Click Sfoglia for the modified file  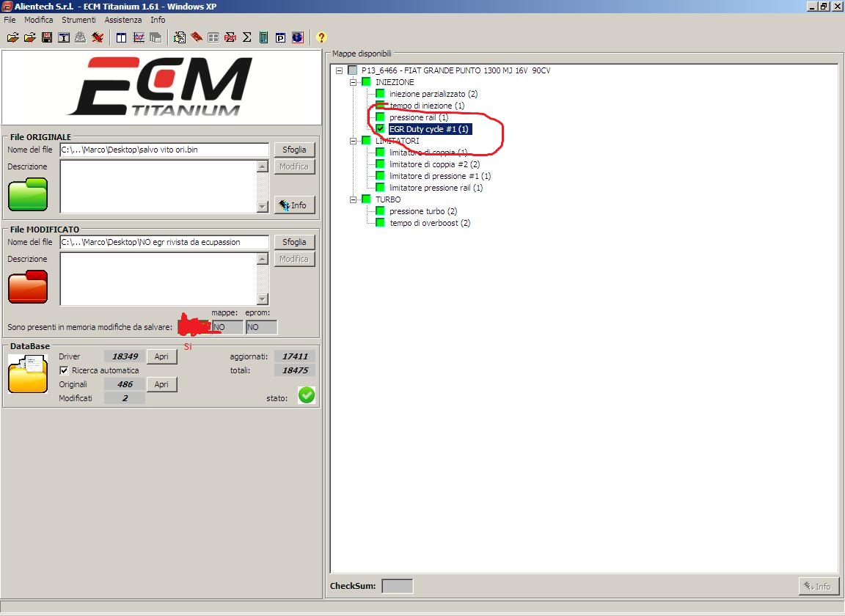pyautogui.click(x=294, y=242)
